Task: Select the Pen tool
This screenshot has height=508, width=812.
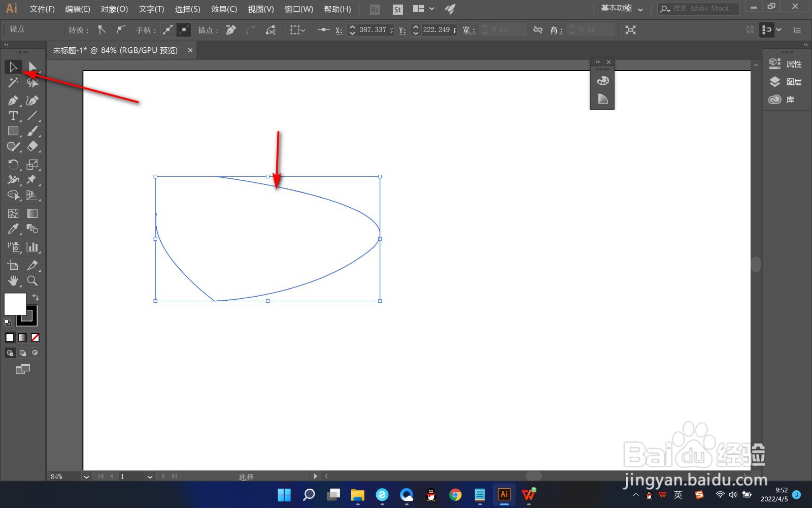Action: click(x=13, y=101)
